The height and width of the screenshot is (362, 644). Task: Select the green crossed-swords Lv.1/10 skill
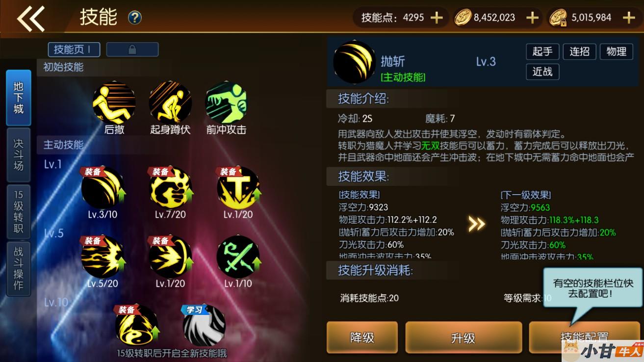[238, 257]
